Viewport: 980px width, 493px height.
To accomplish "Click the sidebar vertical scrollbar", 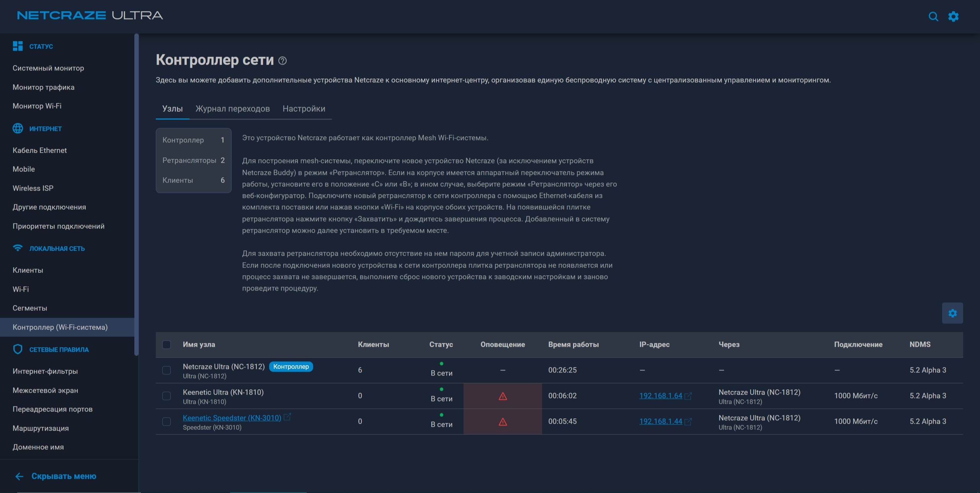I will (136, 194).
